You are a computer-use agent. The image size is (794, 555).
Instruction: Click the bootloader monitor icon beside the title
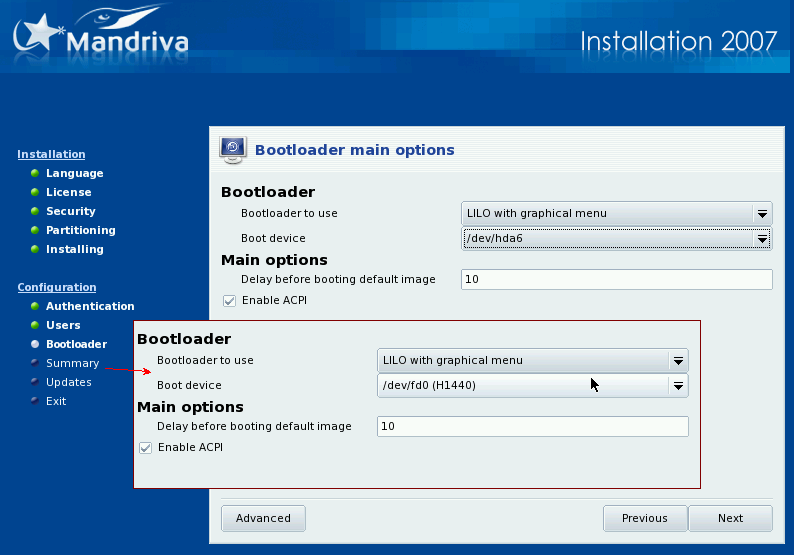[233, 150]
